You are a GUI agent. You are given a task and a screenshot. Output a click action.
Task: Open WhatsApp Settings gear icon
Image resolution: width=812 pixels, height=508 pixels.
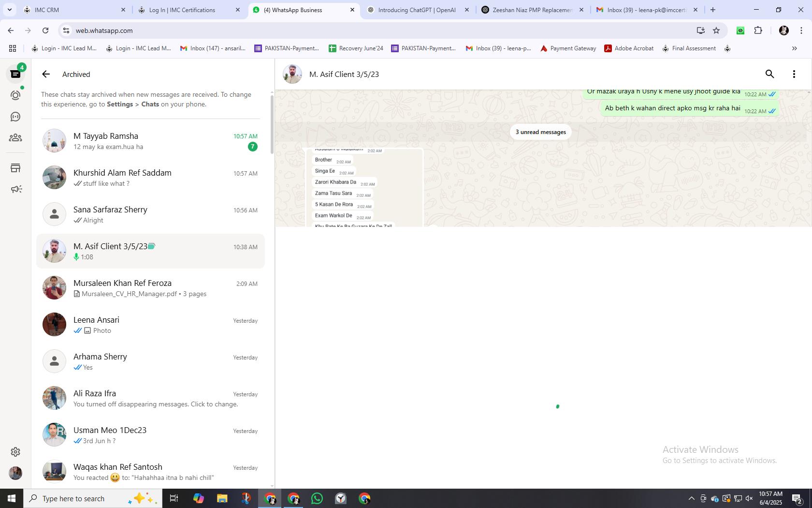pos(15,451)
